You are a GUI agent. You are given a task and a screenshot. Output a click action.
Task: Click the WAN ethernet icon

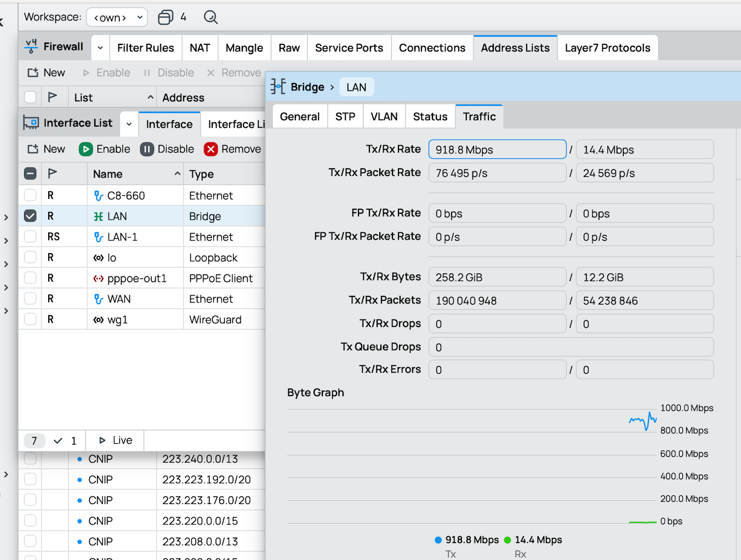99,299
